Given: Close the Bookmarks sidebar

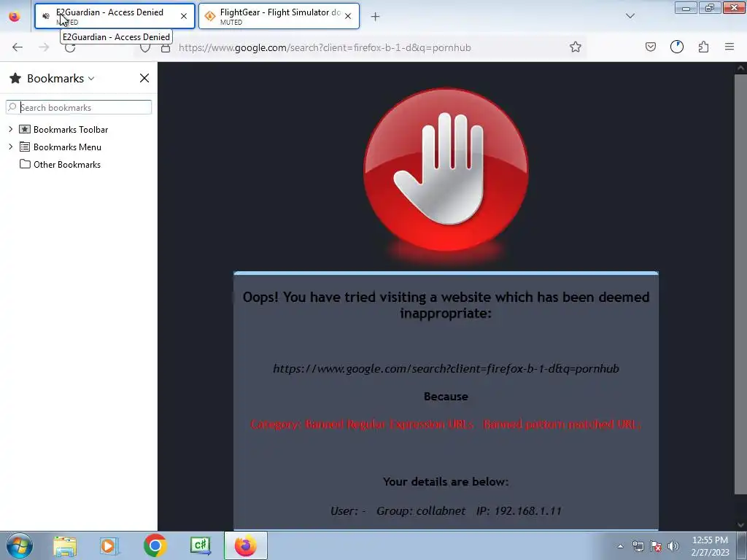Looking at the screenshot, I should click(144, 78).
